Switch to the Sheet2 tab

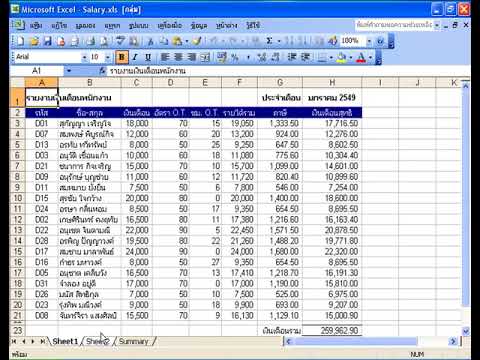pos(98,341)
